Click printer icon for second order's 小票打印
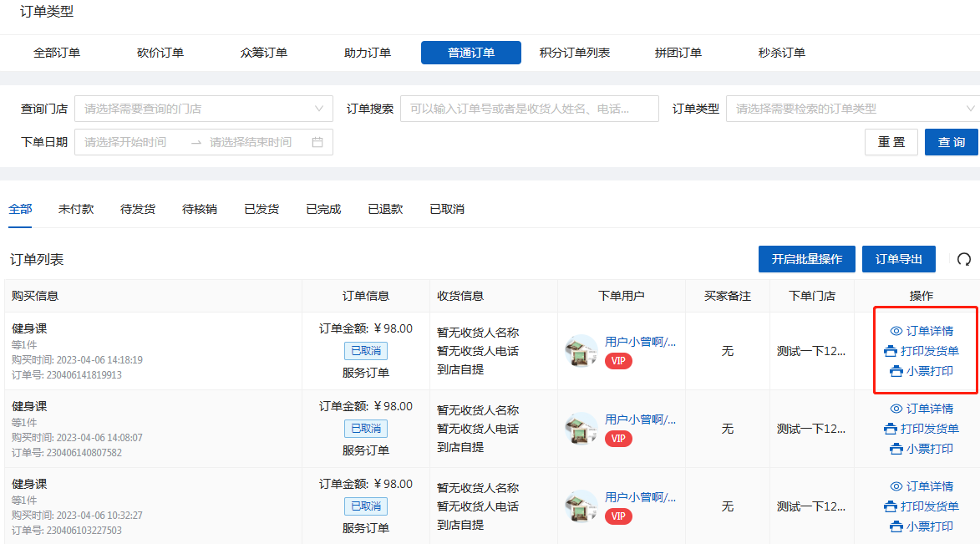 click(896, 449)
